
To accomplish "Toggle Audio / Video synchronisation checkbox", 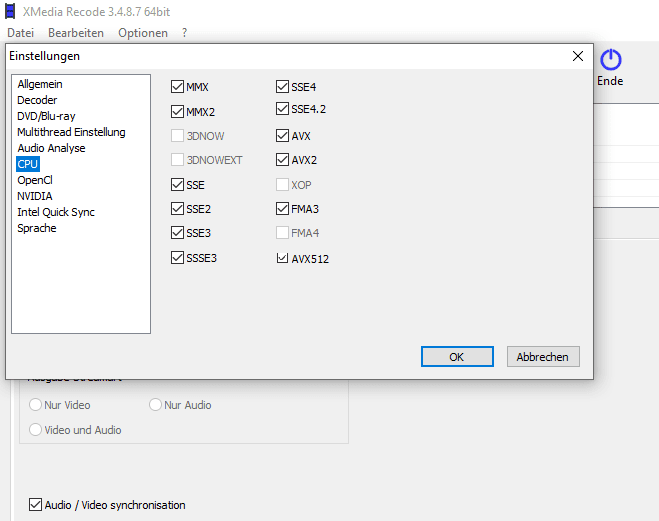I will [35, 505].
